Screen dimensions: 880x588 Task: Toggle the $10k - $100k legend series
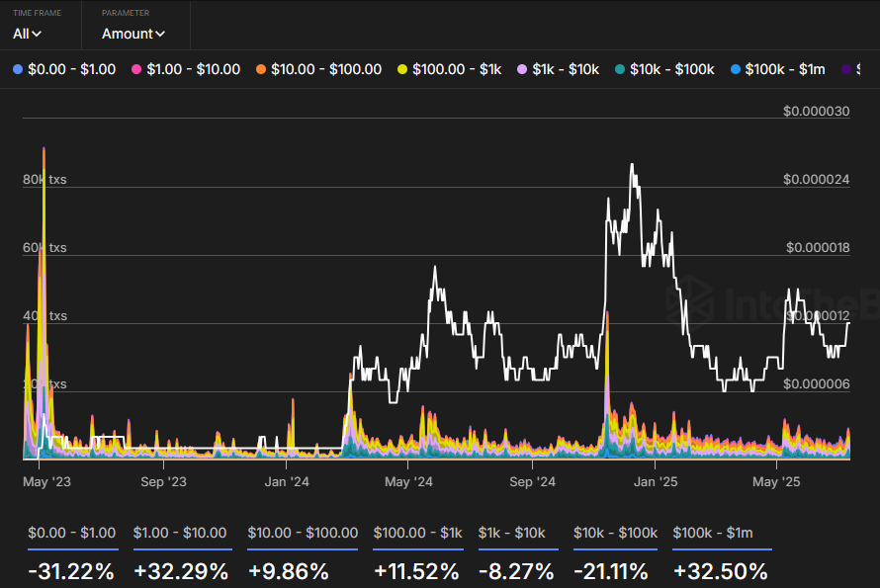coord(664,69)
